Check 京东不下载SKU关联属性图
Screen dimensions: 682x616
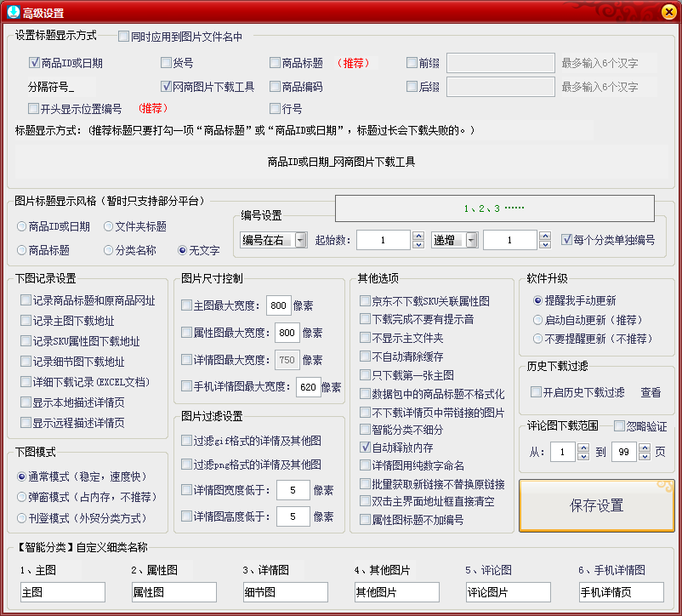[365, 301]
